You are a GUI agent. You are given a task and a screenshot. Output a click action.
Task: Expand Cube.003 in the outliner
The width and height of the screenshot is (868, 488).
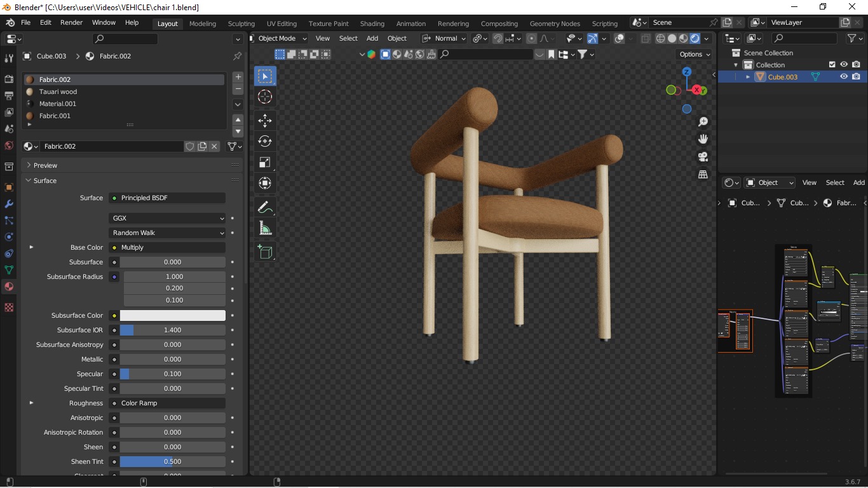pos(748,77)
